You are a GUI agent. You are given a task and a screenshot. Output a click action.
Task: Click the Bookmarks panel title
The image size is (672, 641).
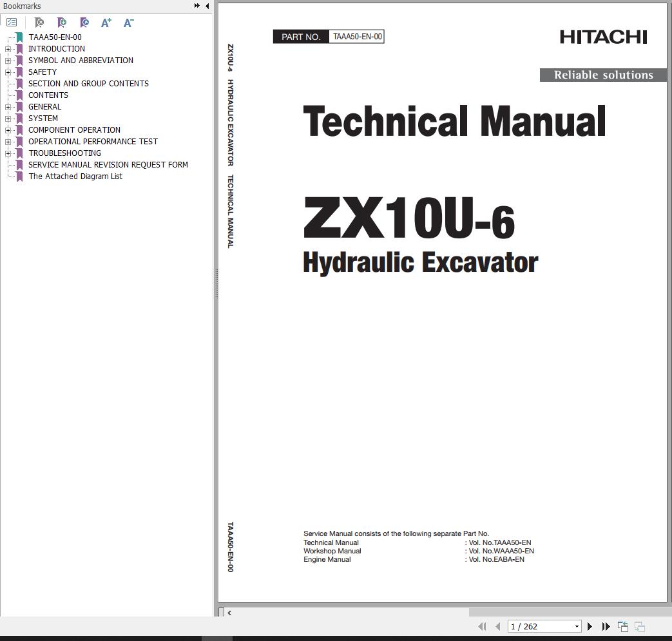pyautogui.click(x=22, y=6)
